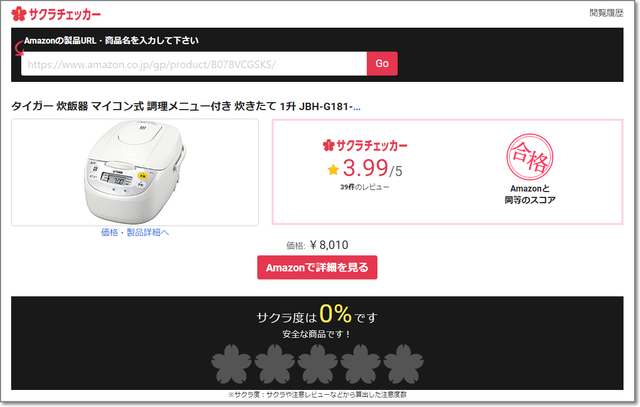Click the Amazonで詳細を見る button

tap(317, 267)
